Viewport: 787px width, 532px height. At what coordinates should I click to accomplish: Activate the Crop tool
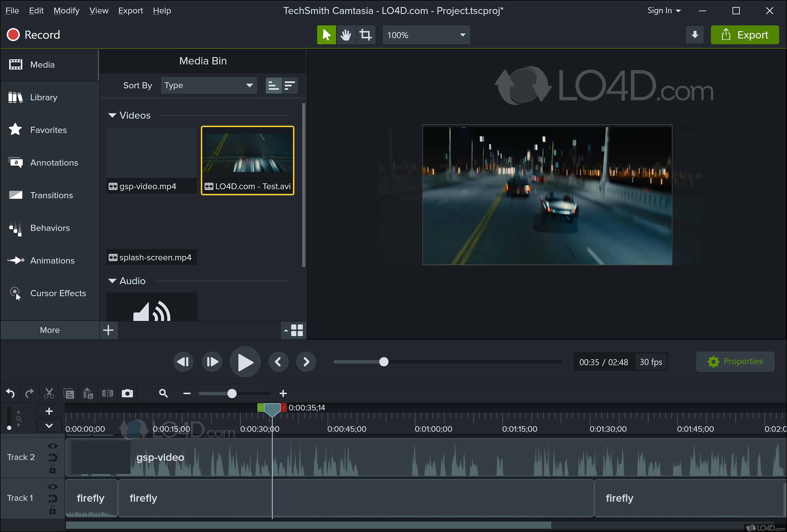(366, 35)
